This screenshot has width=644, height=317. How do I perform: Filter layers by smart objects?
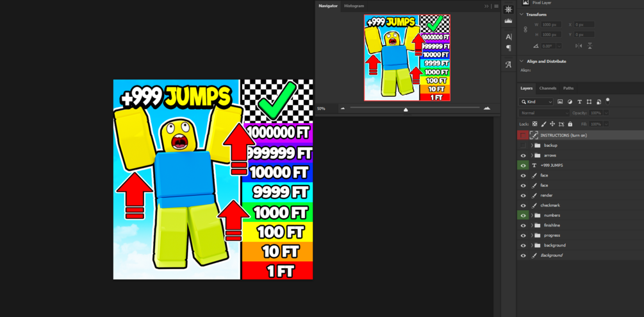pyautogui.click(x=599, y=101)
